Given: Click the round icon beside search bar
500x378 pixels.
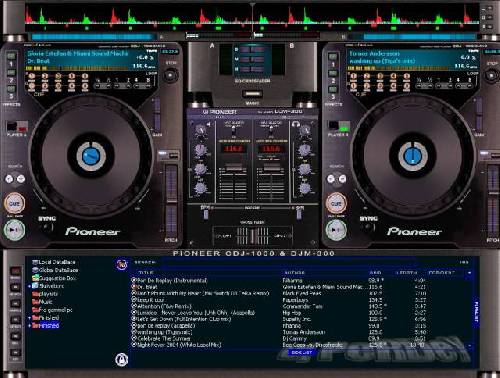Looking at the screenshot, I should click(x=122, y=264).
